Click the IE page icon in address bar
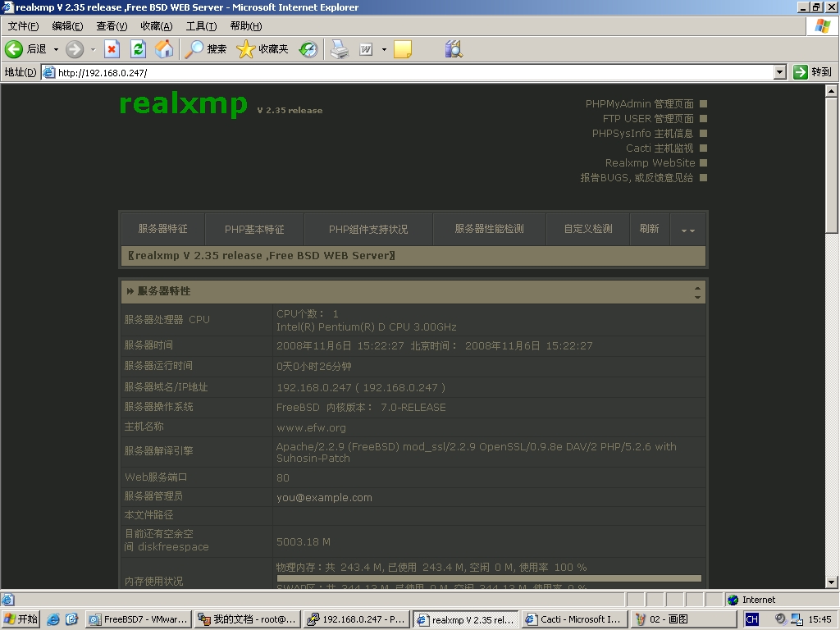The height and width of the screenshot is (630, 840). pyautogui.click(x=48, y=72)
